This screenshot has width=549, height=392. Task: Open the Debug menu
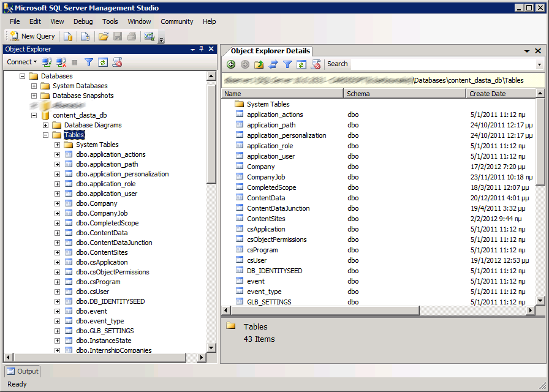(83, 21)
